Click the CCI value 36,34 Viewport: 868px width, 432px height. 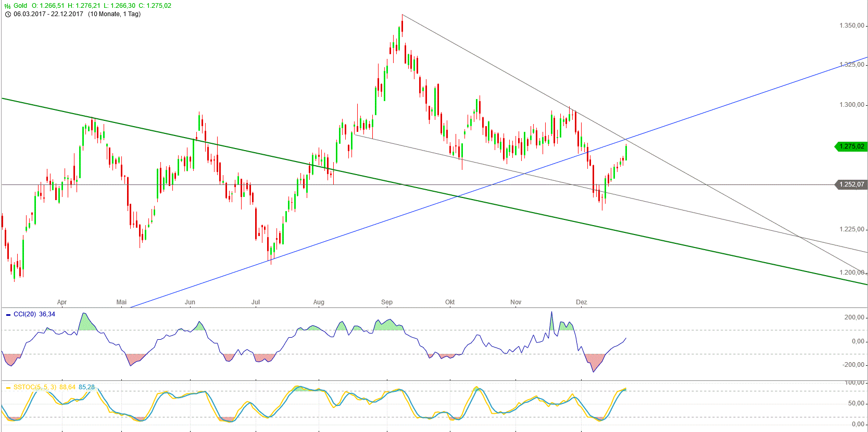tap(47, 314)
